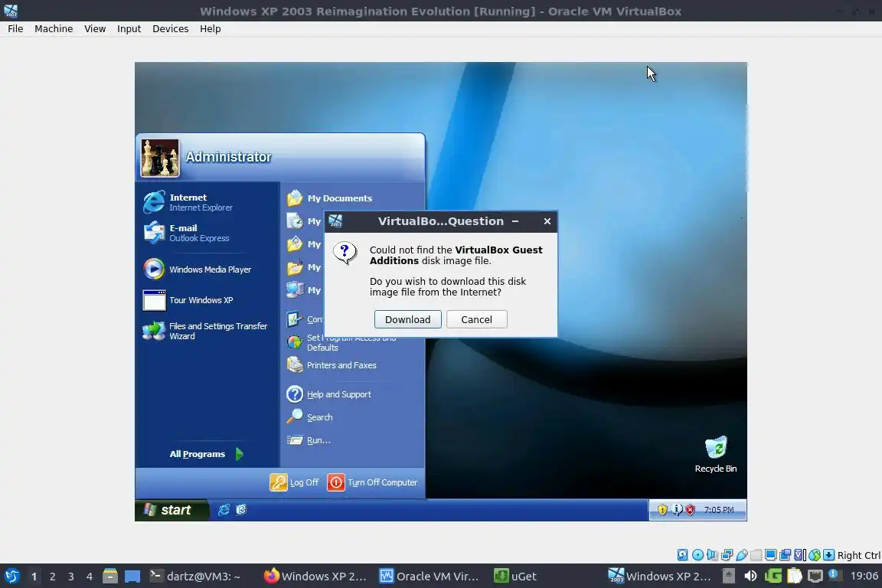Click the Download button in the dialog
882x588 pixels.
pyautogui.click(x=408, y=319)
